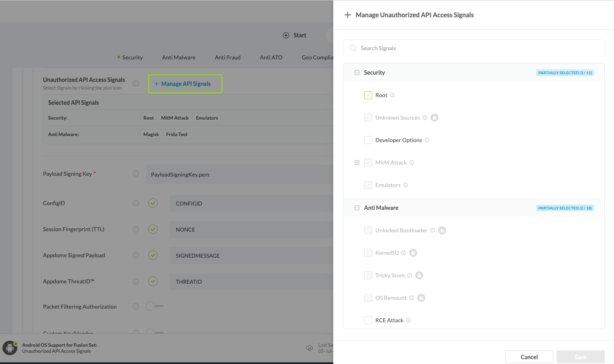Check the Tricky Store checkbox
This screenshot has height=364, width=614.
coord(368,275)
